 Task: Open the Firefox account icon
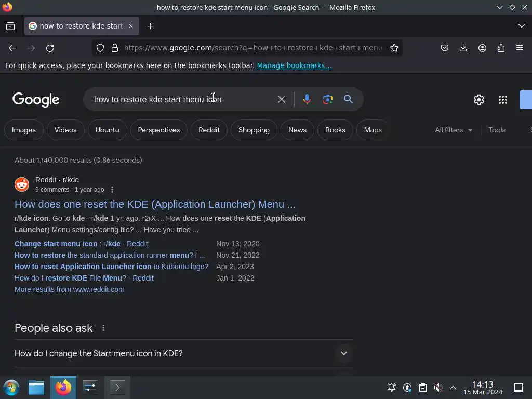click(x=482, y=48)
